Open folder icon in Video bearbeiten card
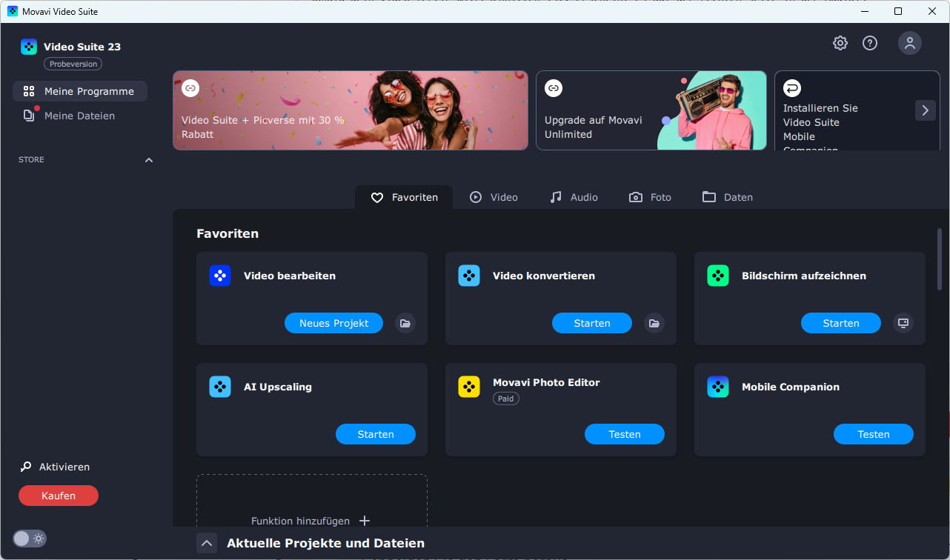 pos(405,323)
